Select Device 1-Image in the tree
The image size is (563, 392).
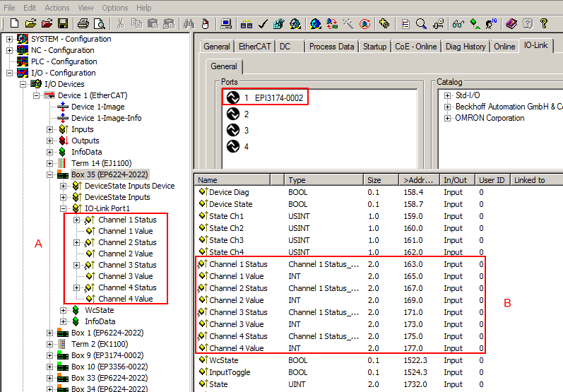click(x=97, y=107)
